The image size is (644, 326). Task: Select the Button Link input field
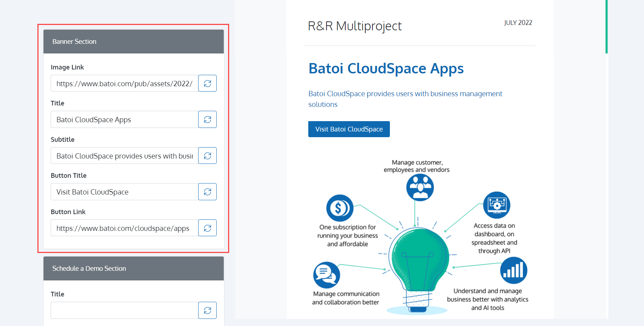tap(124, 228)
